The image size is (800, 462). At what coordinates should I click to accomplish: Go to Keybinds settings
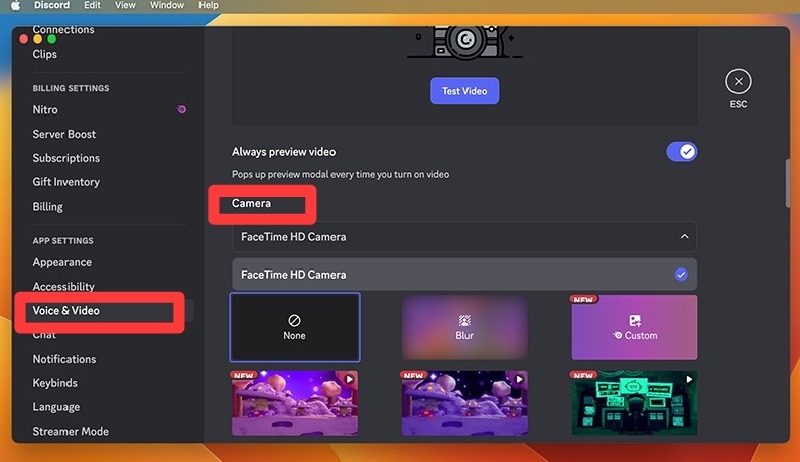[x=55, y=383]
